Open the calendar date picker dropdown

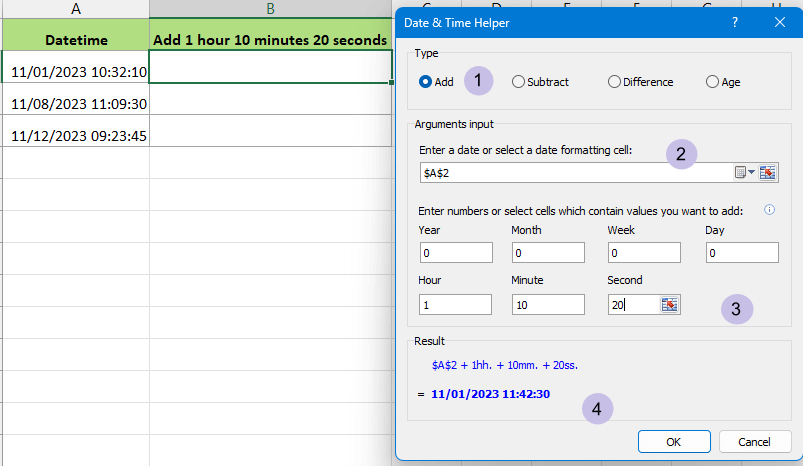point(745,172)
